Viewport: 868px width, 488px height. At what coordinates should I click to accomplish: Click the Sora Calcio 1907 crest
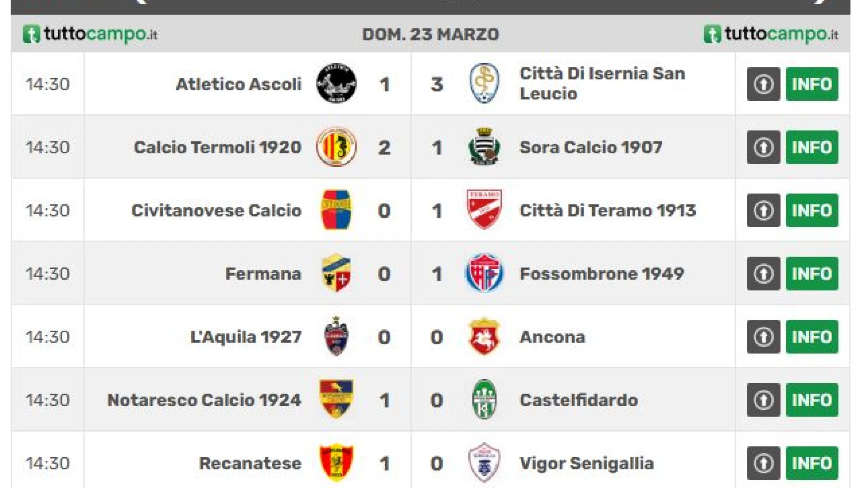click(484, 147)
